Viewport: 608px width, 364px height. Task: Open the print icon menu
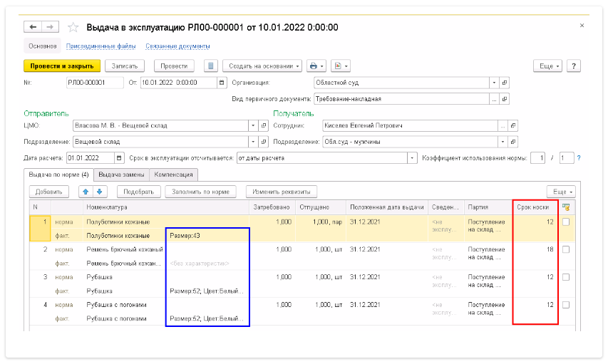(316, 66)
